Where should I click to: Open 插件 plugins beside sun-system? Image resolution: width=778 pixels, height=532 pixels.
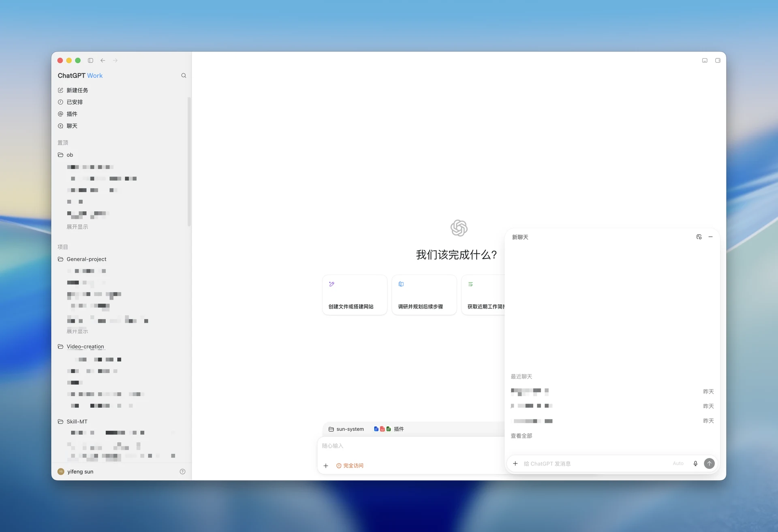tap(389, 429)
